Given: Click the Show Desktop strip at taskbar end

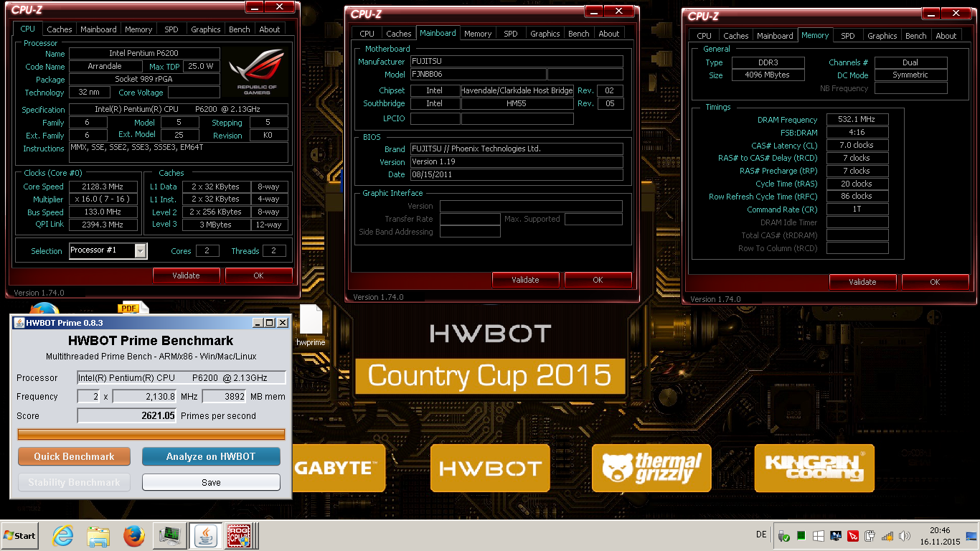Looking at the screenshot, I should [973, 536].
